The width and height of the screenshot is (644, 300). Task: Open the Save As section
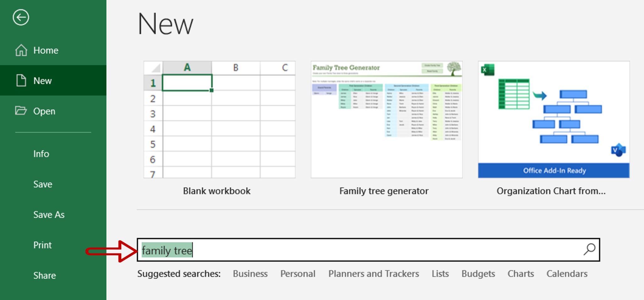click(x=49, y=215)
